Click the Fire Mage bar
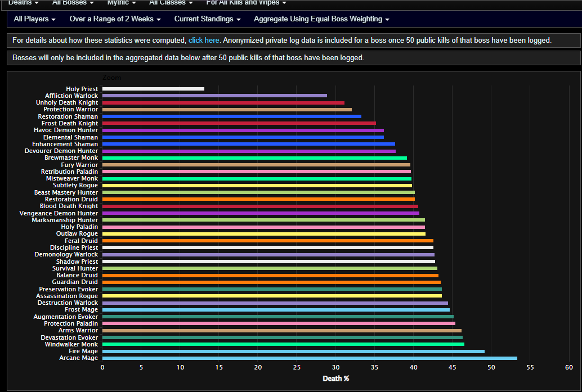The image size is (582, 392). click(x=293, y=351)
